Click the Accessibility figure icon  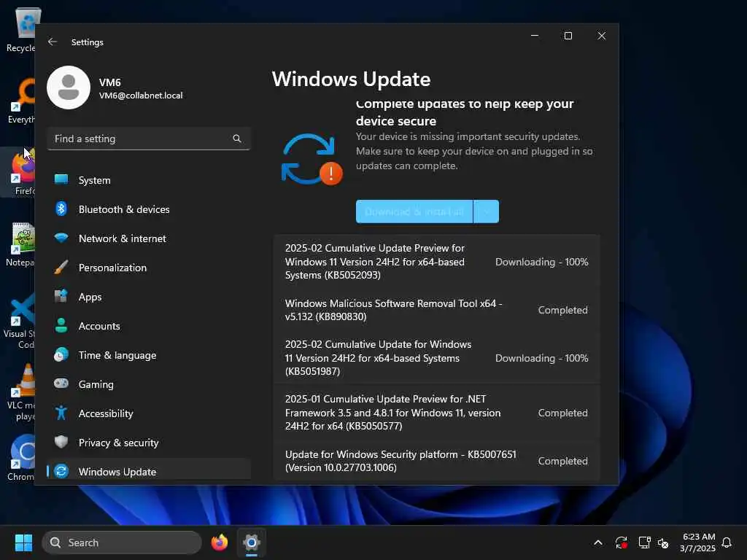(61, 413)
